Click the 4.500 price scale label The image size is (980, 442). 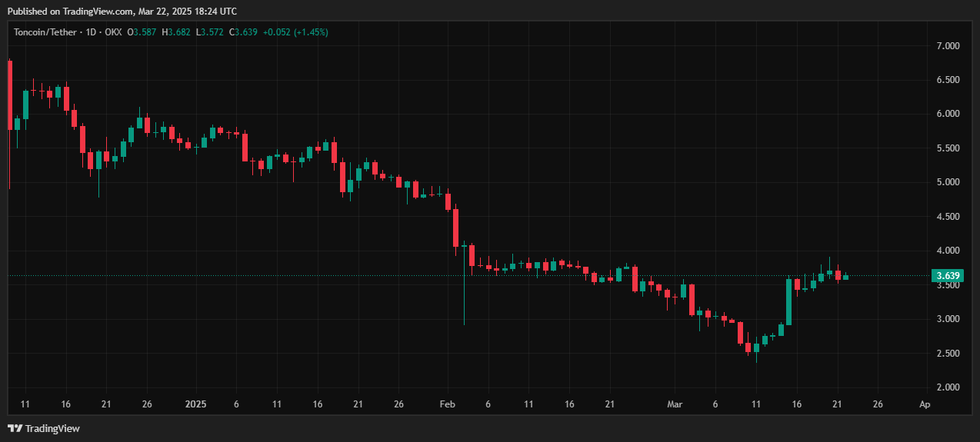(x=947, y=217)
